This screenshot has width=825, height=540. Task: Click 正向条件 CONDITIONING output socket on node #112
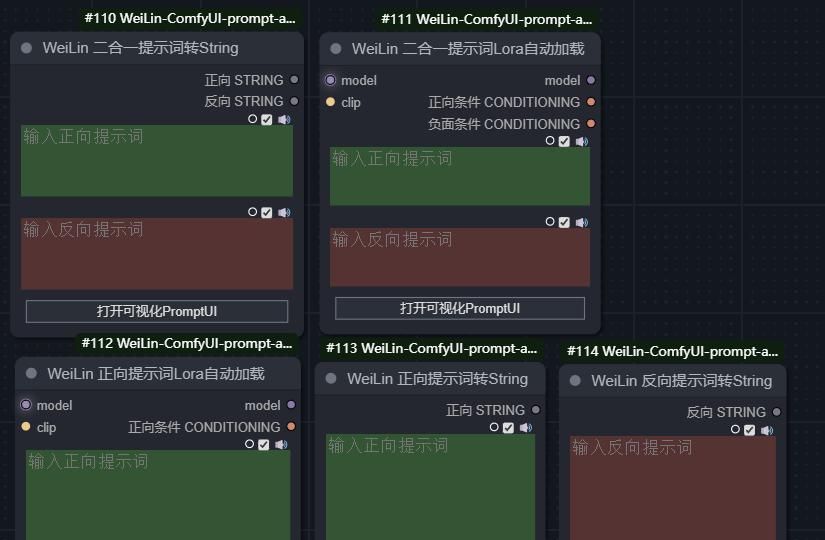[x=291, y=426]
